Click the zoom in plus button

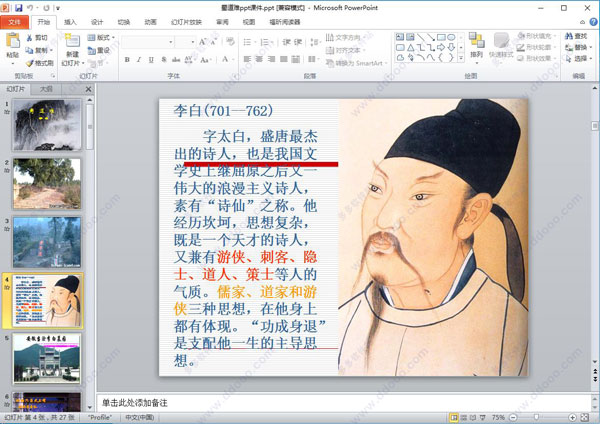(572, 417)
